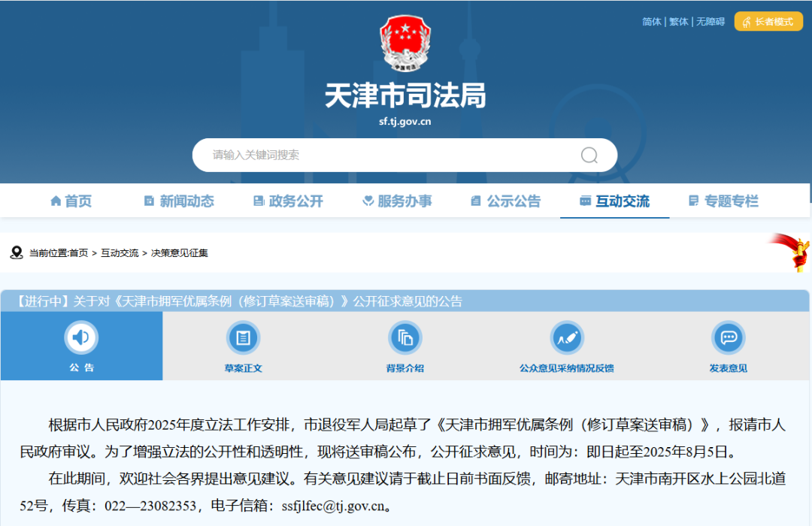This screenshot has width=812, height=526.
Task: Turn on 无障碍 accessibility mode
Action: click(710, 22)
